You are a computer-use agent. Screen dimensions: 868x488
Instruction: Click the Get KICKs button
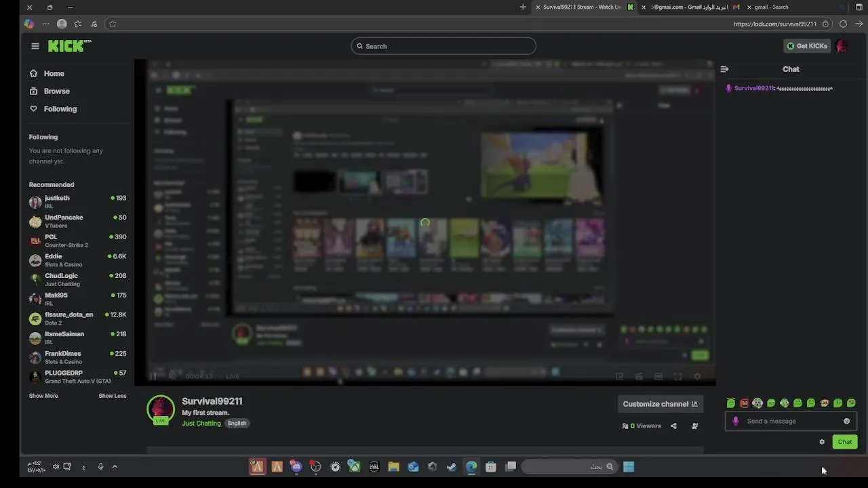point(807,46)
